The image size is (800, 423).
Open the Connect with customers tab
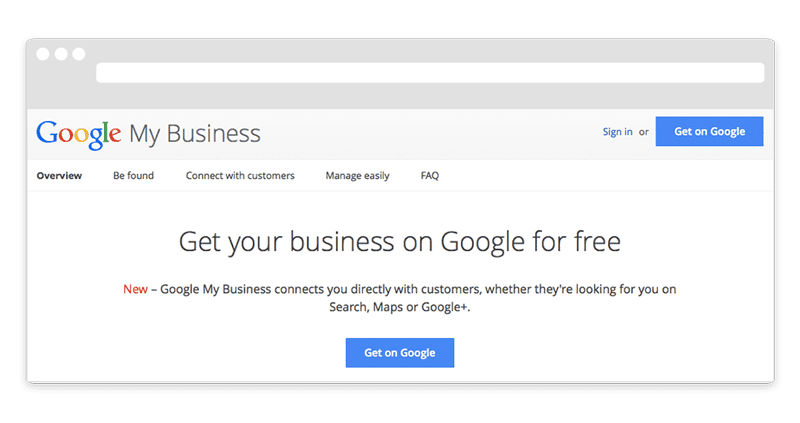(240, 176)
